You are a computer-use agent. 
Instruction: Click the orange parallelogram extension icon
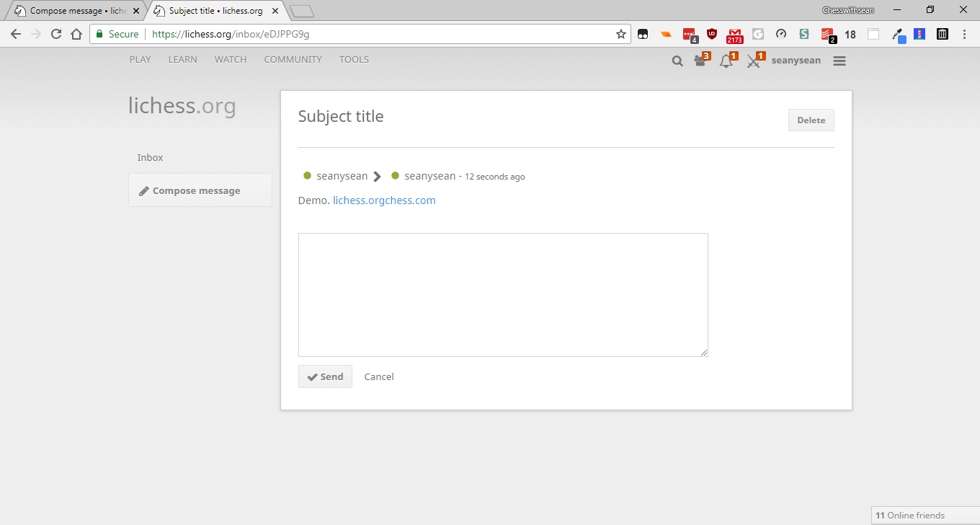click(x=667, y=34)
